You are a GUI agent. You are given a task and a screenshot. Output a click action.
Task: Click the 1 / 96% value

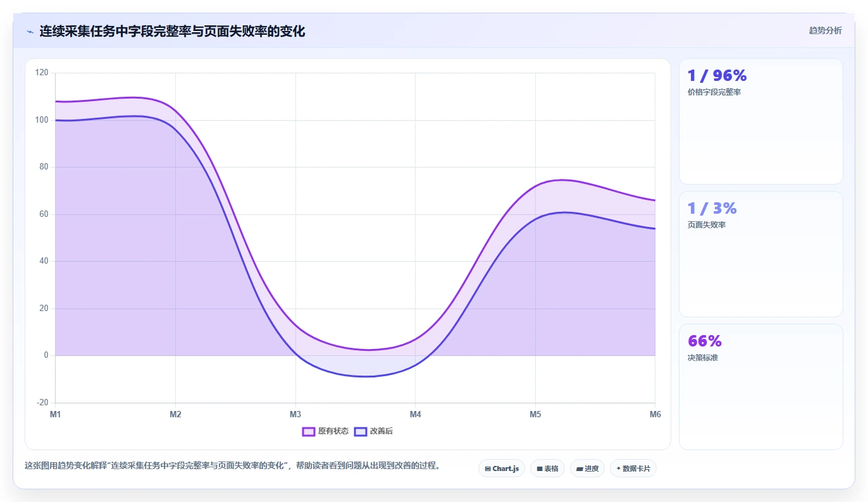click(717, 76)
